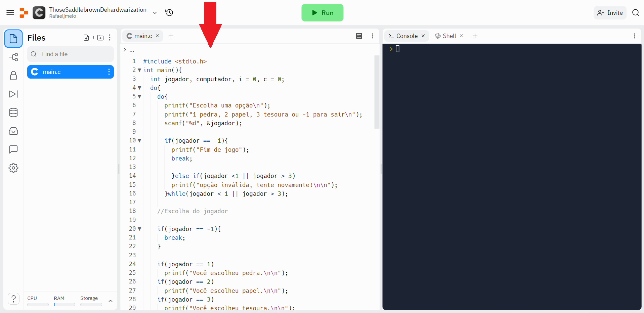Open the Workflows panel in sidebar

pyautogui.click(x=13, y=94)
